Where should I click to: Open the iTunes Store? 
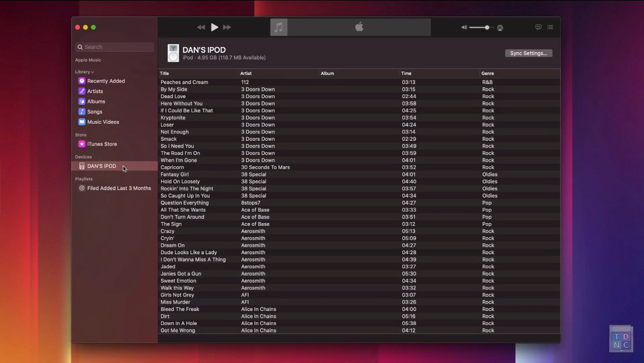(102, 144)
